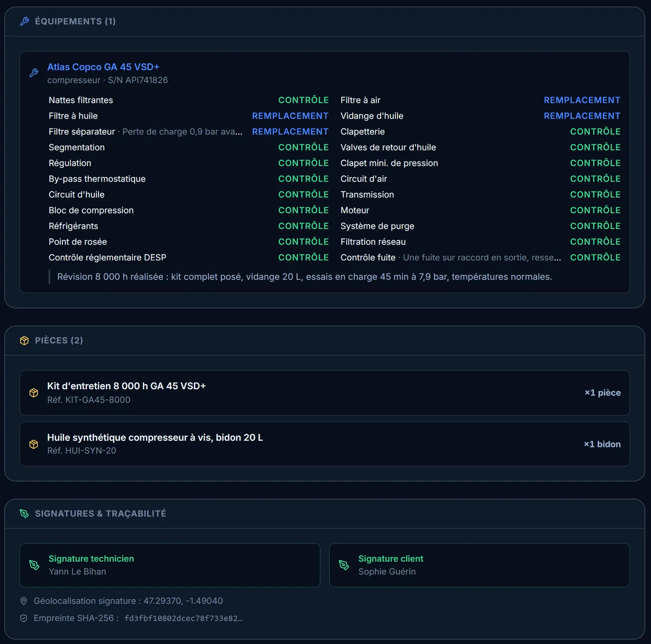Click the serial number S/N API741826

[x=138, y=80]
